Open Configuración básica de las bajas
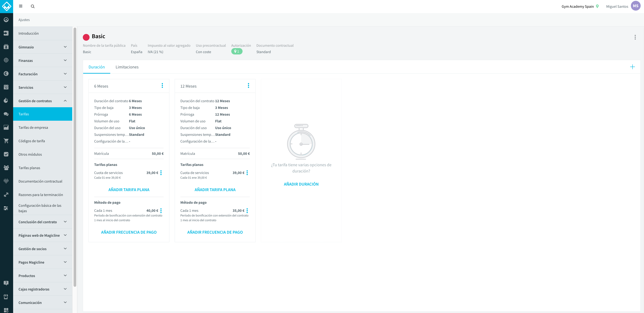Screen dimensions: 644x313 (x=42, y=208)
